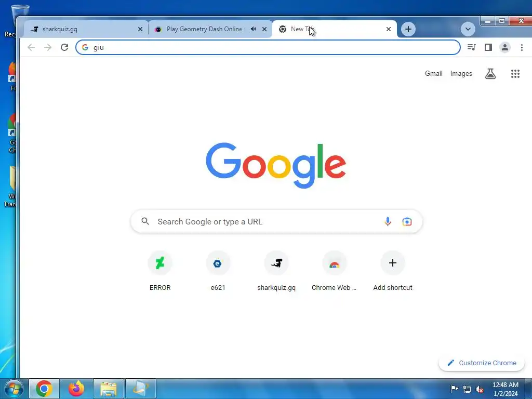
Task: Click the Google search box
Action: pyautogui.click(x=276, y=221)
